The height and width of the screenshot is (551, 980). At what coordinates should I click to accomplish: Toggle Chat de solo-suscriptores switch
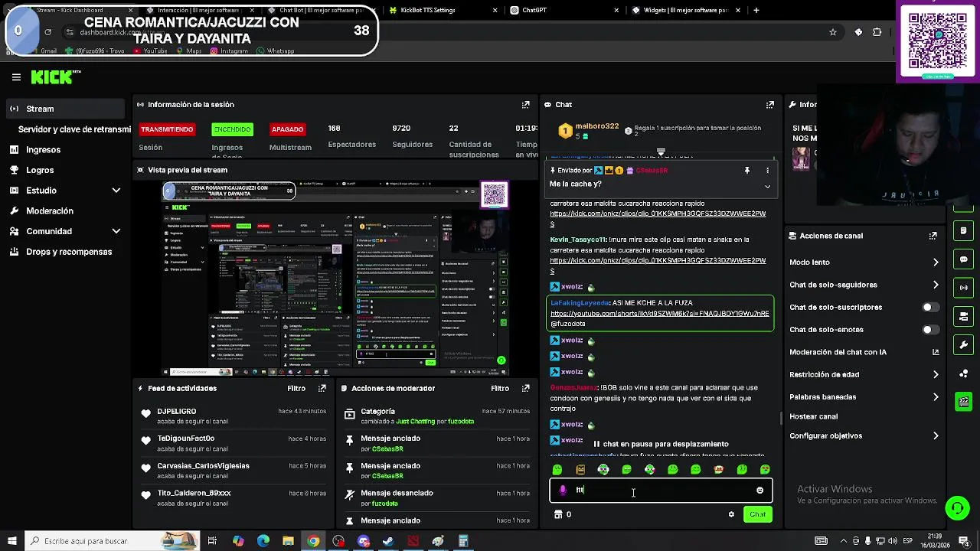(x=929, y=307)
